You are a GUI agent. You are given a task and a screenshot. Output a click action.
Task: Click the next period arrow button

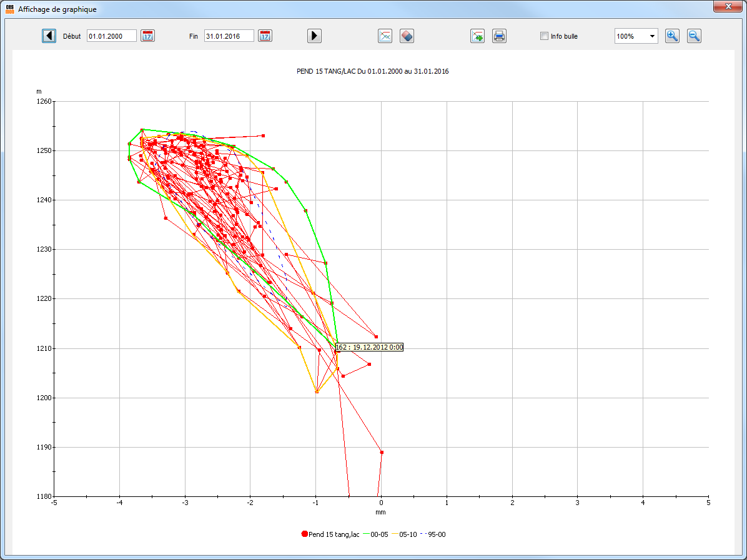pyautogui.click(x=314, y=36)
